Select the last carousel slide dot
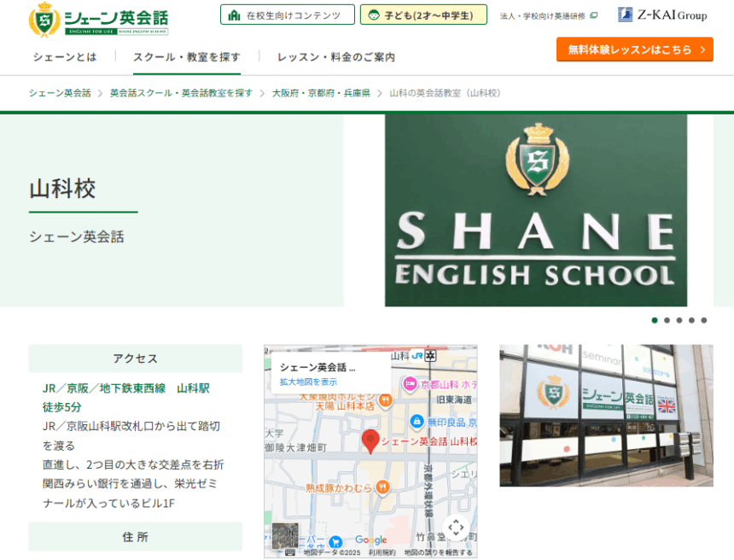This screenshot has width=734, height=560. point(704,320)
